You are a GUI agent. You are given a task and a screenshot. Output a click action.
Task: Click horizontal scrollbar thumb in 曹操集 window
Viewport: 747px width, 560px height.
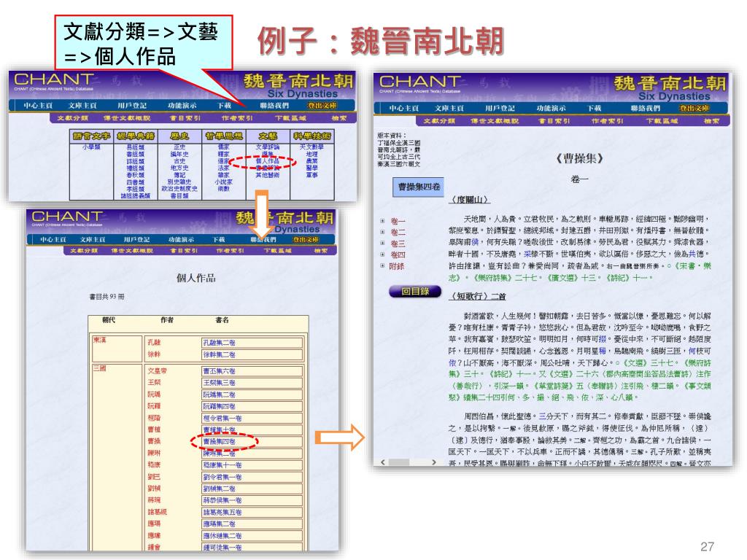pyautogui.click(x=399, y=462)
